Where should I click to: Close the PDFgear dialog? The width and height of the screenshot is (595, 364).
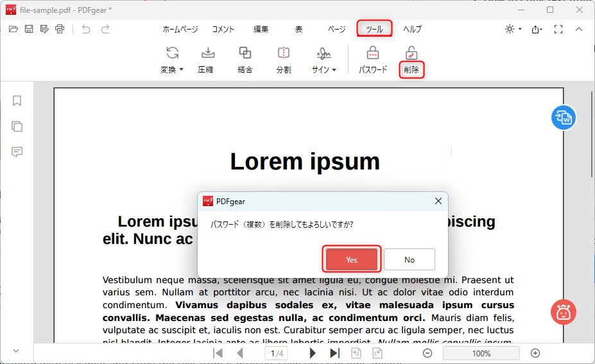[438, 201]
